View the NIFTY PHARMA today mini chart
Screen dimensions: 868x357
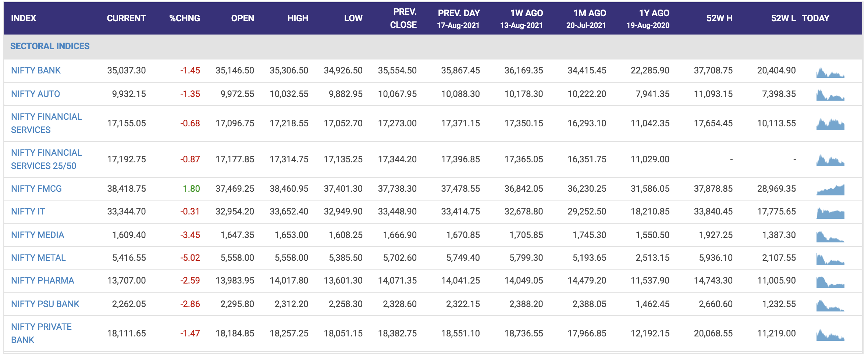[x=830, y=282]
